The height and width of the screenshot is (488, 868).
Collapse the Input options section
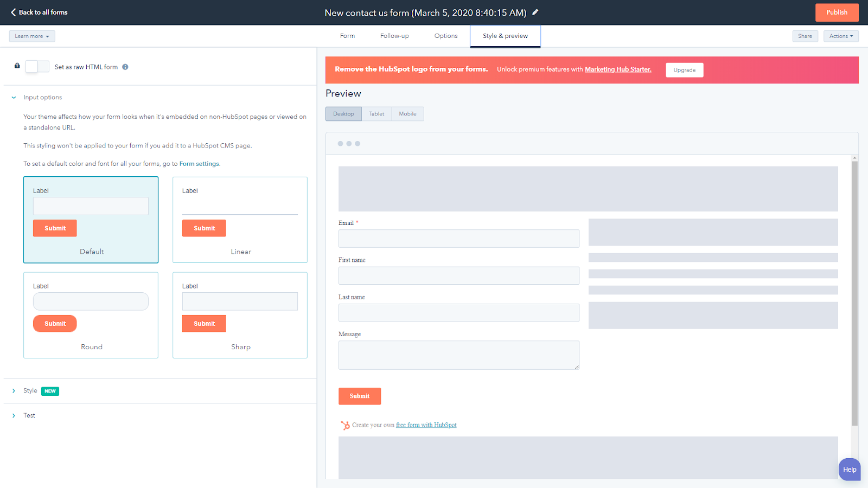14,98
